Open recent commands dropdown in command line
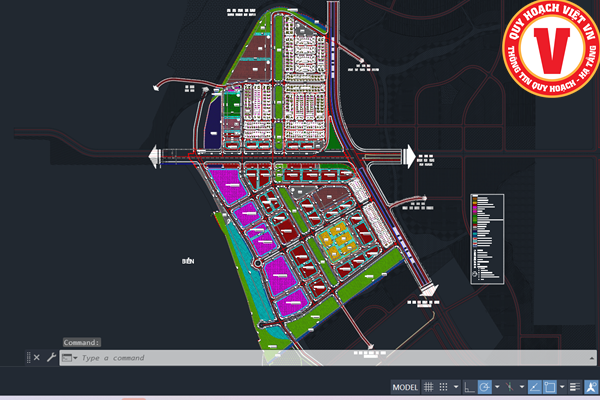This screenshot has width=600, height=400. (x=69, y=357)
